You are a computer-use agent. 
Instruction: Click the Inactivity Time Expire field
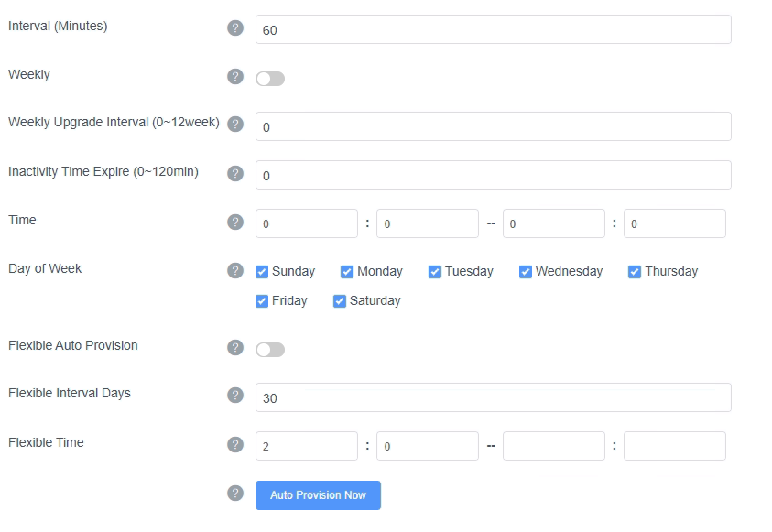click(493, 175)
